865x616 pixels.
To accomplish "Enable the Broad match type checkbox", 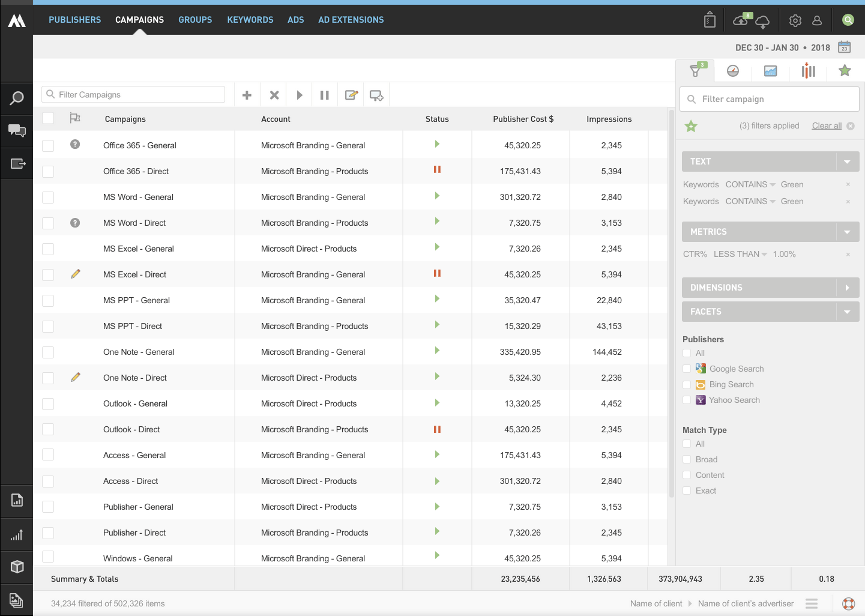I will coord(687,459).
